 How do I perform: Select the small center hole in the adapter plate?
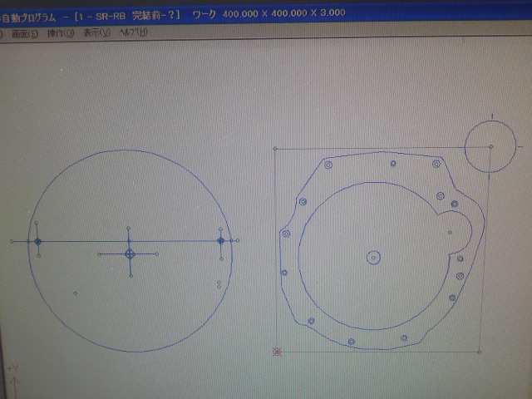(x=373, y=258)
